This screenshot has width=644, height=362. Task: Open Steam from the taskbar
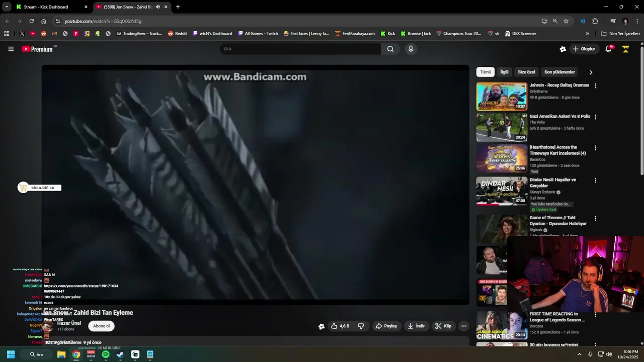coord(120,354)
